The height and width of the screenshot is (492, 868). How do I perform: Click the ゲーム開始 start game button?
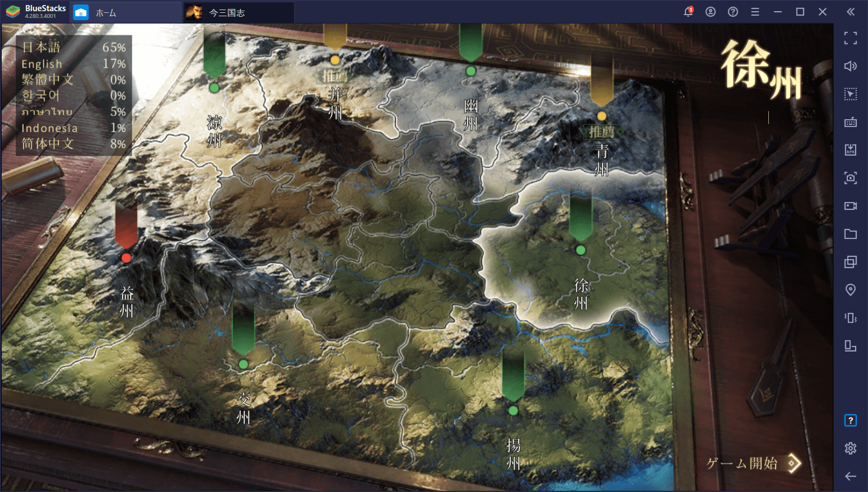(x=753, y=463)
